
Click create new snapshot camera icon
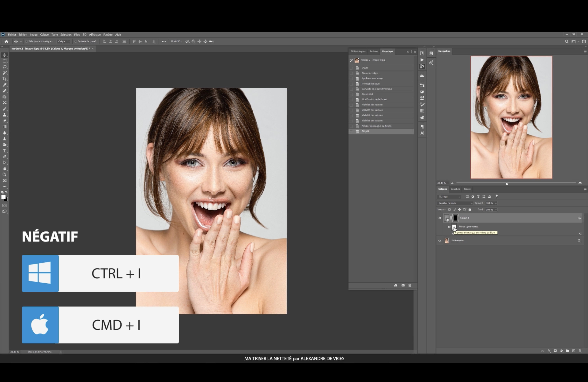(x=403, y=285)
